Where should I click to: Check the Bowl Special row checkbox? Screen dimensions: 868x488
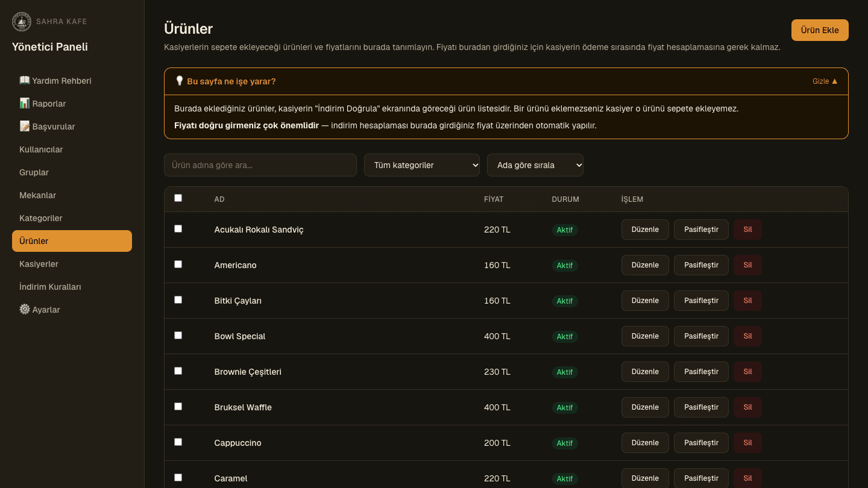pos(178,335)
